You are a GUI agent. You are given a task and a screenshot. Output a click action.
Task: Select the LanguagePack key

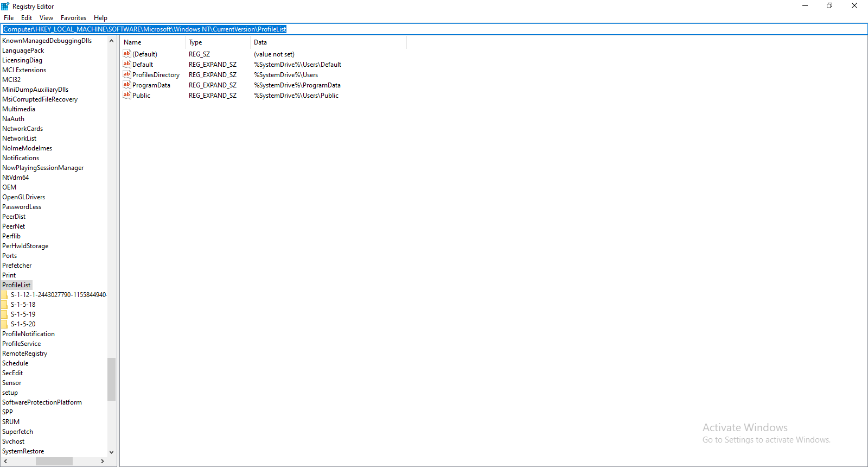pyautogui.click(x=23, y=51)
